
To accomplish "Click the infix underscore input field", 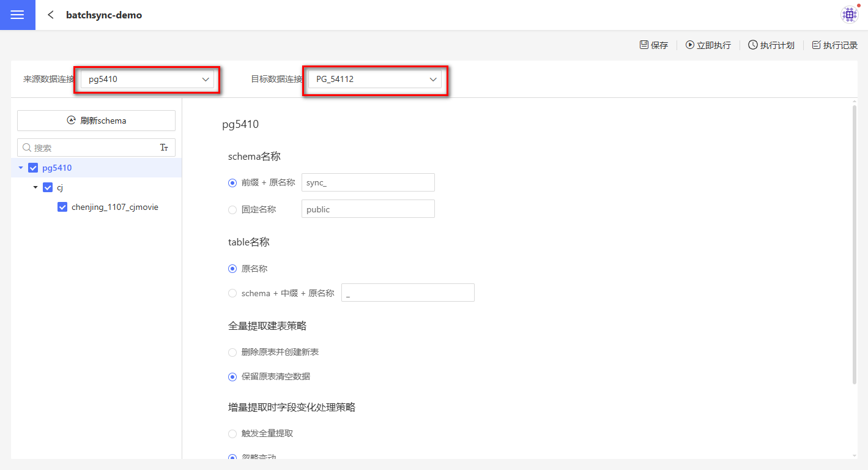I will pos(408,293).
